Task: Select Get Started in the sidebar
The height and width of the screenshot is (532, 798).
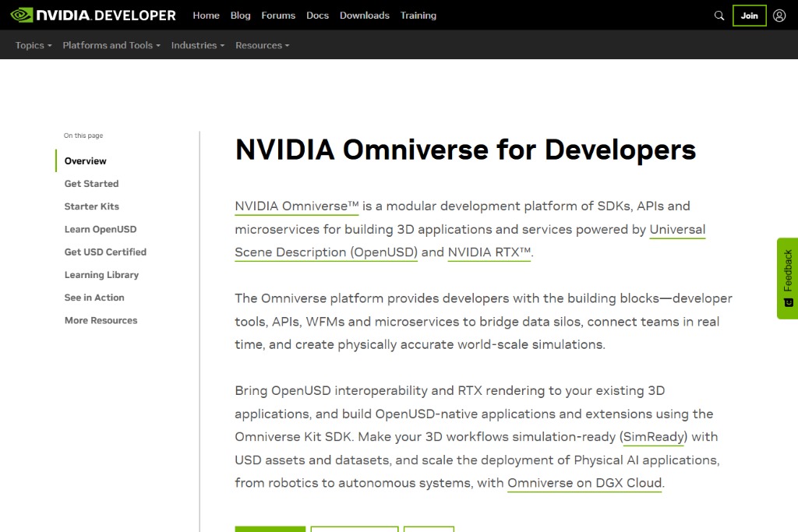Action: pos(91,183)
